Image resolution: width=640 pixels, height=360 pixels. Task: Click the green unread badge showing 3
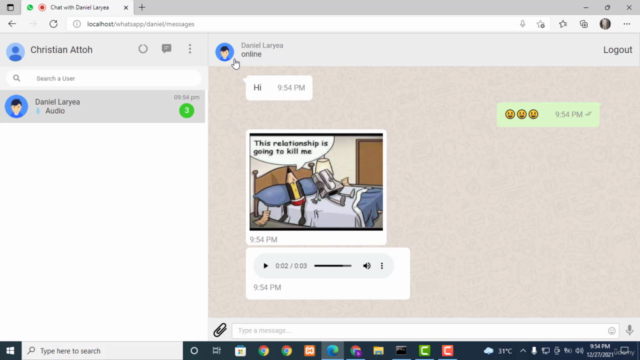[187, 110]
